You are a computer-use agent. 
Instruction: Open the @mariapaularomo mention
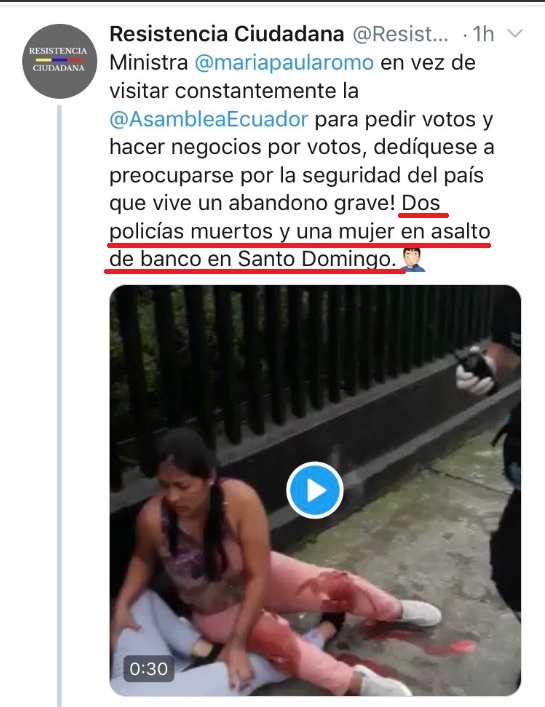pyautogui.click(x=284, y=63)
